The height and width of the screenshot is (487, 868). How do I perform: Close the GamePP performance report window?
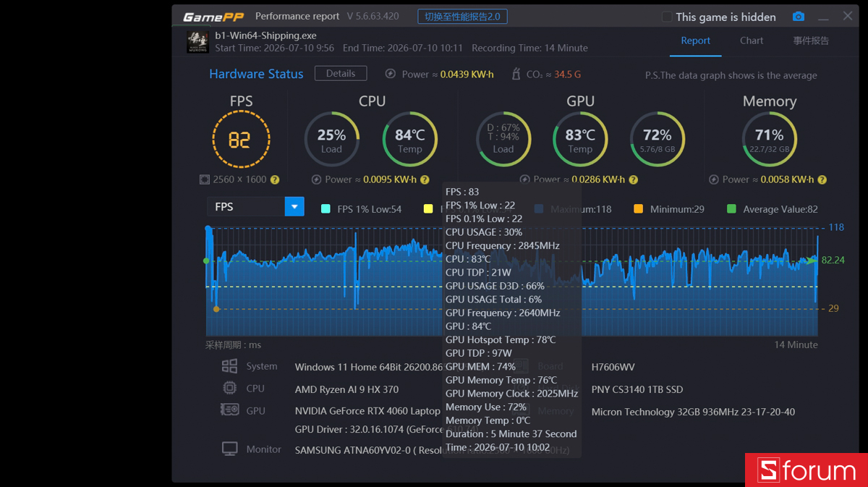[x=848, y=16]
